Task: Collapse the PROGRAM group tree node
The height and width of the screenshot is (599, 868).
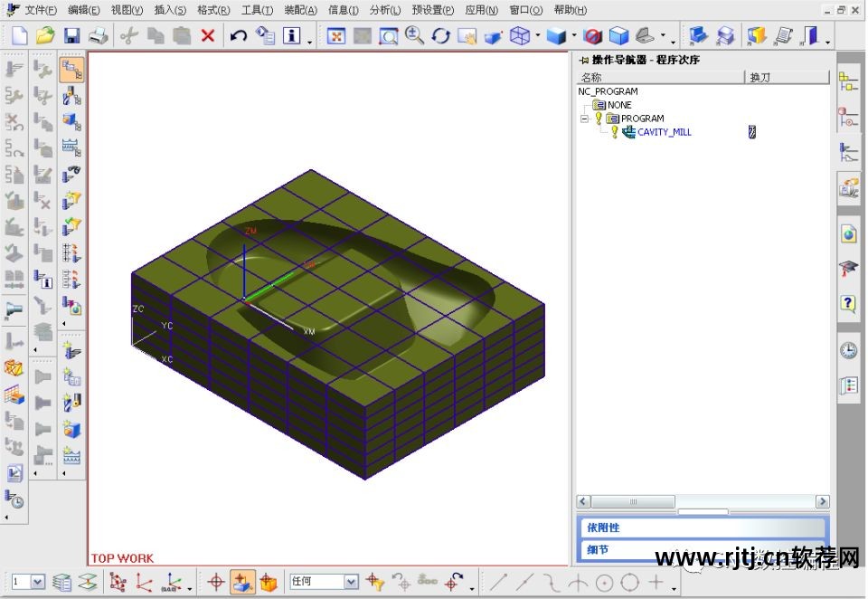Action: (x=584, y=119)
